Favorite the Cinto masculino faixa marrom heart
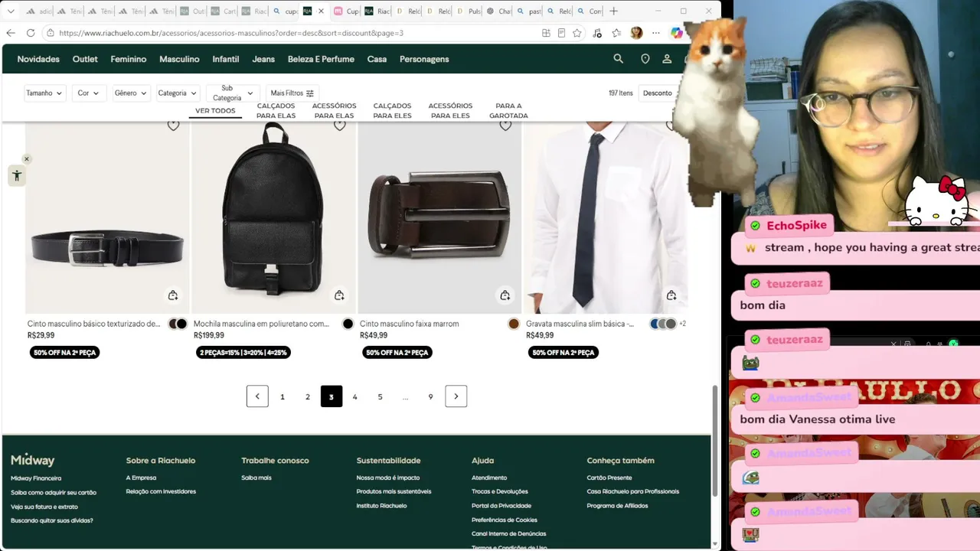Screen dimensions: 980x551 (505, 126)
